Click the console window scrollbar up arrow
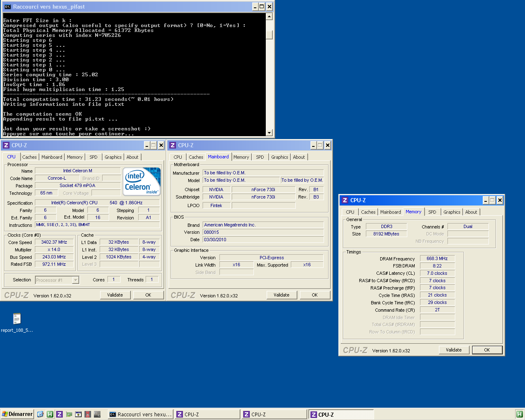Image resolution: width=525 pixels, height=420 pixels. click(269, 16)
